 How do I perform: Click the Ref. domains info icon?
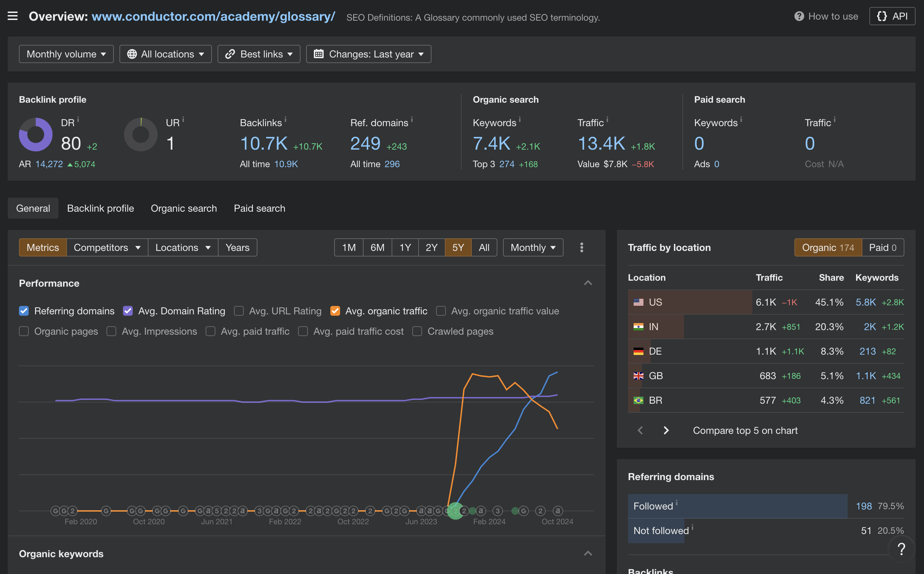(412, 119)
